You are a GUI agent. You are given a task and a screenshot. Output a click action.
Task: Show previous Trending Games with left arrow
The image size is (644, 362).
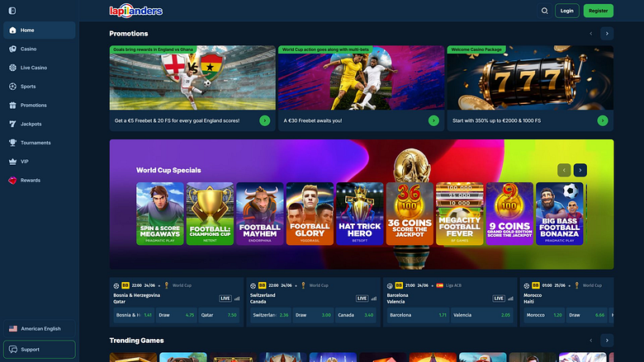(x=591, y=341)
